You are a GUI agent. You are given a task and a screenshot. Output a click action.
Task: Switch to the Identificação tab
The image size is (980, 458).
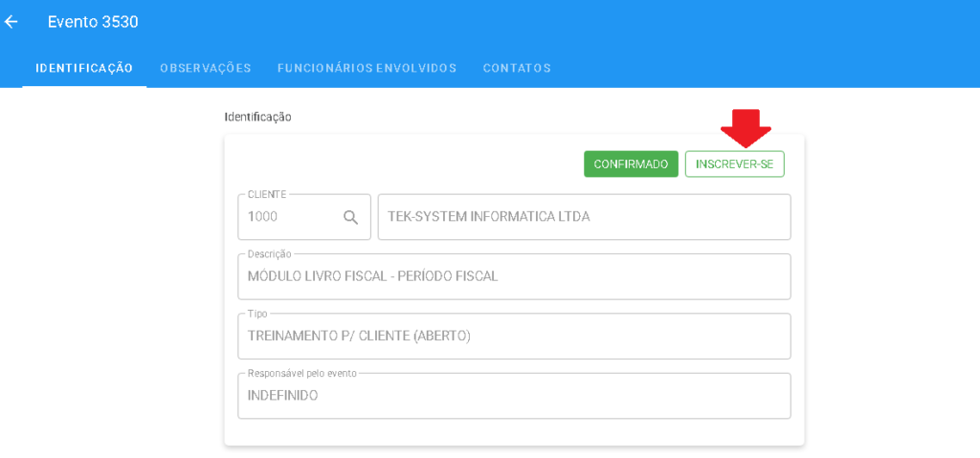click(84, 68)
